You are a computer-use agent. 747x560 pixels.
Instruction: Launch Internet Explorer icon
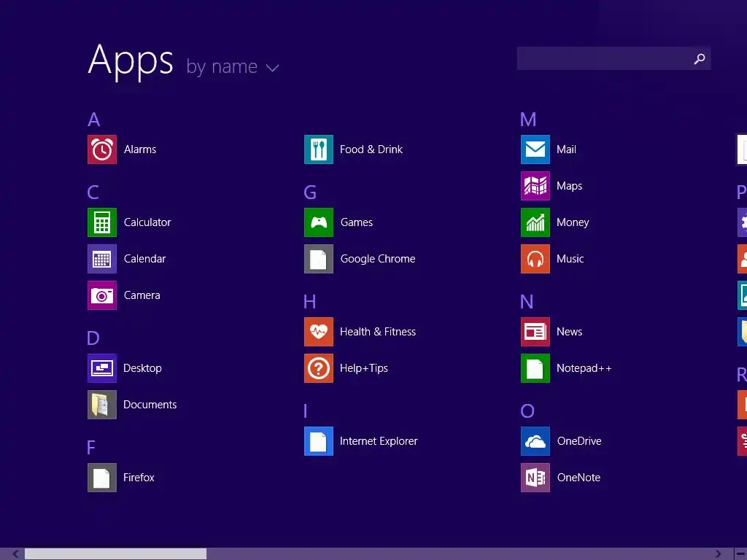pyautogui.click(x=319, y=441)
